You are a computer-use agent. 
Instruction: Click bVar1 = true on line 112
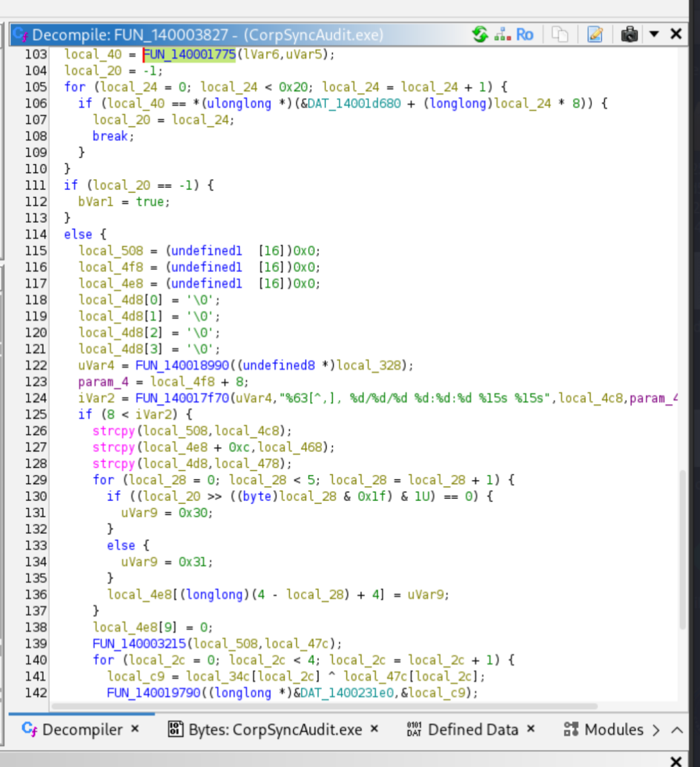(x=124, y=202)
